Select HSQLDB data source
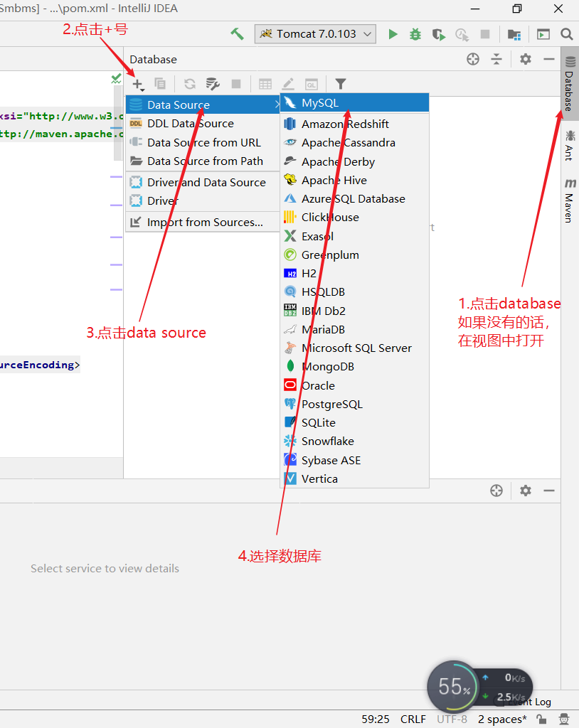 (354, 292)
